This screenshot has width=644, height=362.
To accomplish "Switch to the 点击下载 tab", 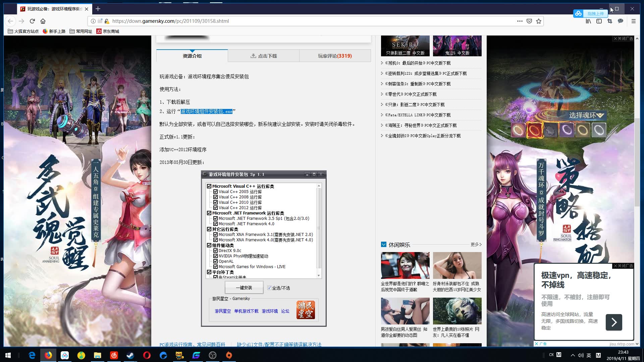I will [264, 56].
